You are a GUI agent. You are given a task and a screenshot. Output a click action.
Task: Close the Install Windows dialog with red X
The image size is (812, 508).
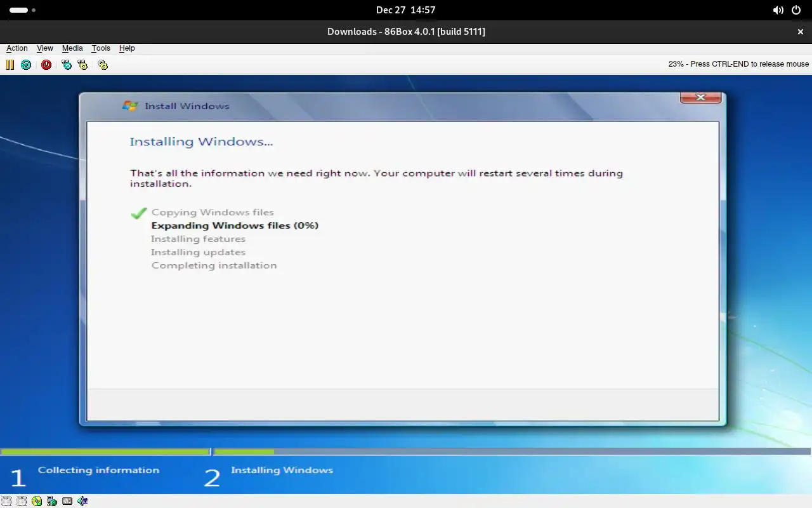click(700, 97)
